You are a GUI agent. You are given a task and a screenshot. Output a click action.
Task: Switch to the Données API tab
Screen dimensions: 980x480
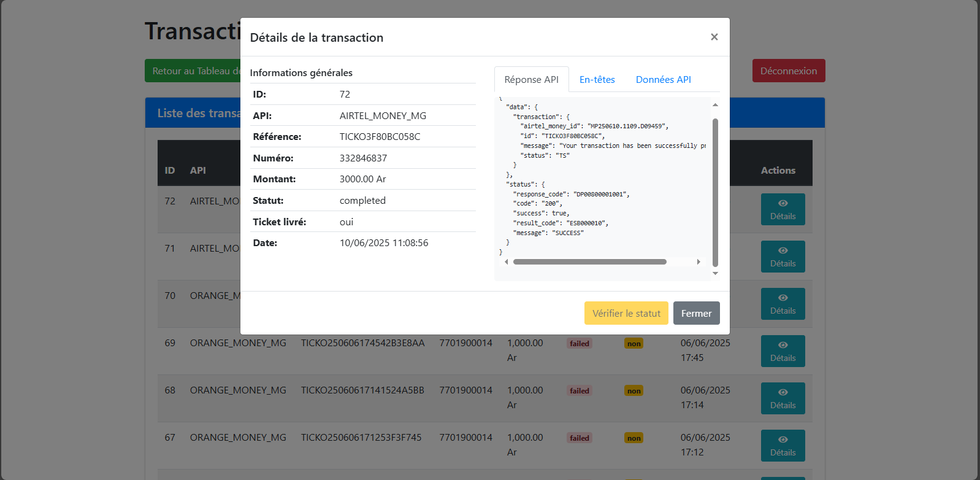pyautogui.click(x=663, y=80)
